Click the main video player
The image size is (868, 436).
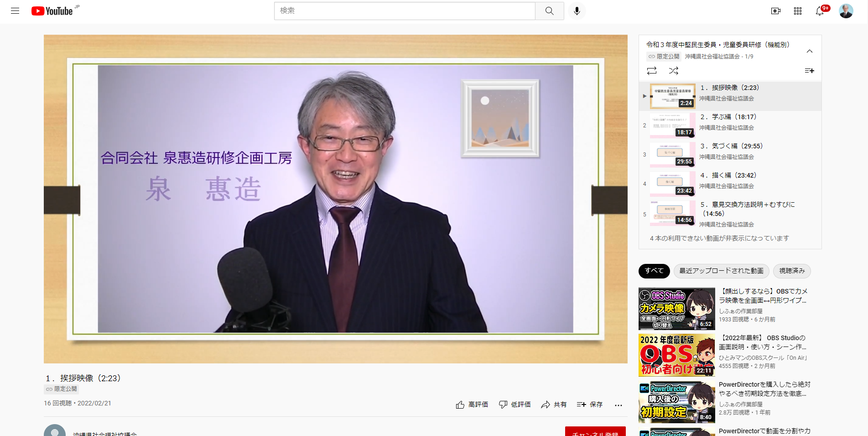(x=336, y=199)
